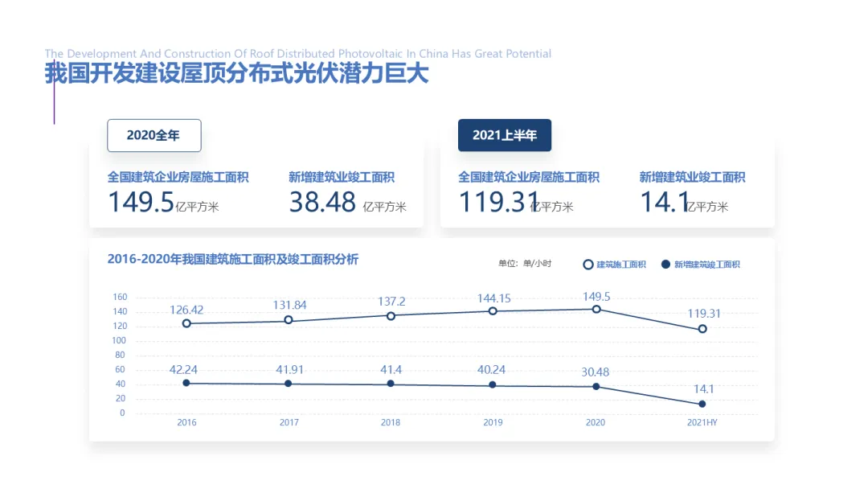Click the data label 41.91
Viewport: 868px width, 489px height.
[290, 370]
